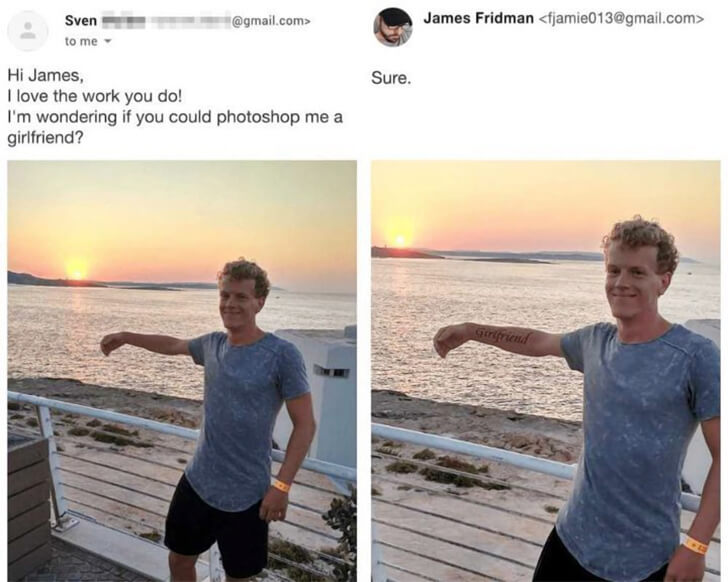The image size is (728, 582).
Task: Click the fjamie013@gmail.com email address
Action: (621, 19)
